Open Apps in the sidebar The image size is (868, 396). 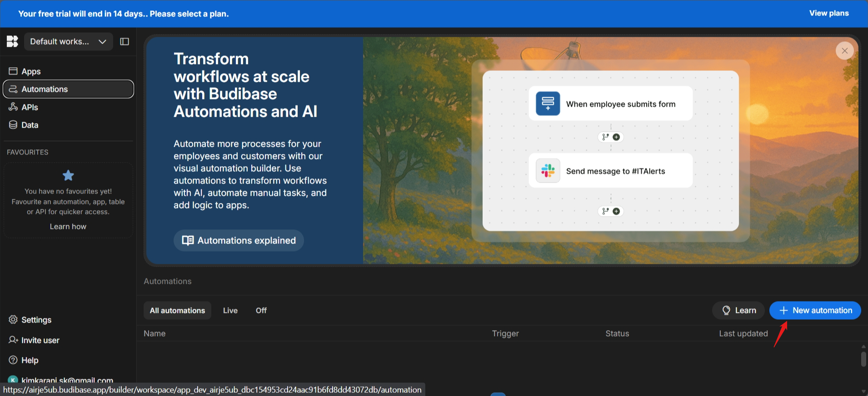pos(68,71)
